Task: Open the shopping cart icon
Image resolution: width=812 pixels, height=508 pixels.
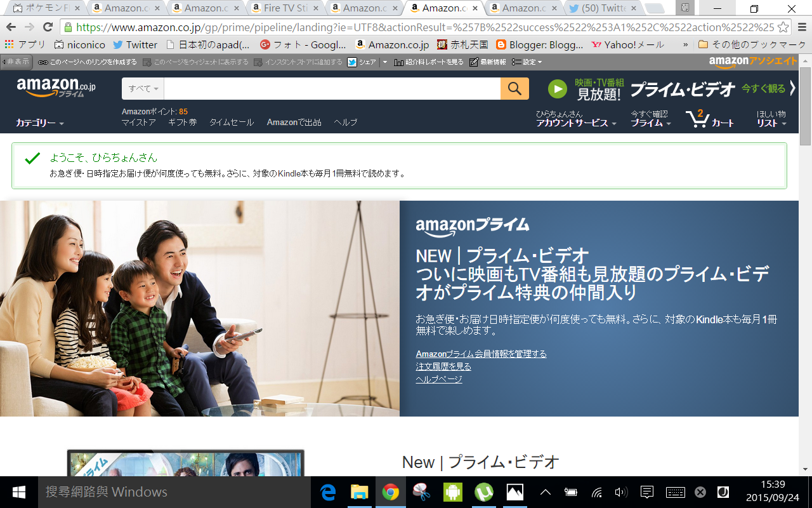Action: [697, 119]
